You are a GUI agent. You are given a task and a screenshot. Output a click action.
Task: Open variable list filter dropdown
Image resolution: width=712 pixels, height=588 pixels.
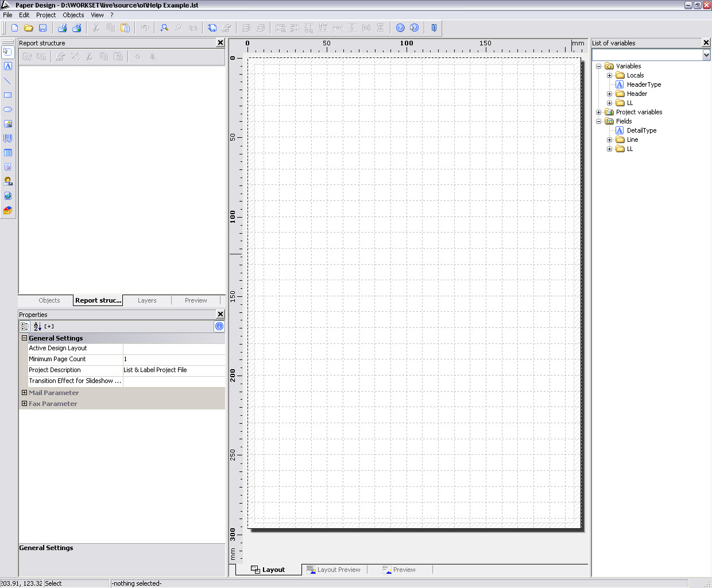706,55
